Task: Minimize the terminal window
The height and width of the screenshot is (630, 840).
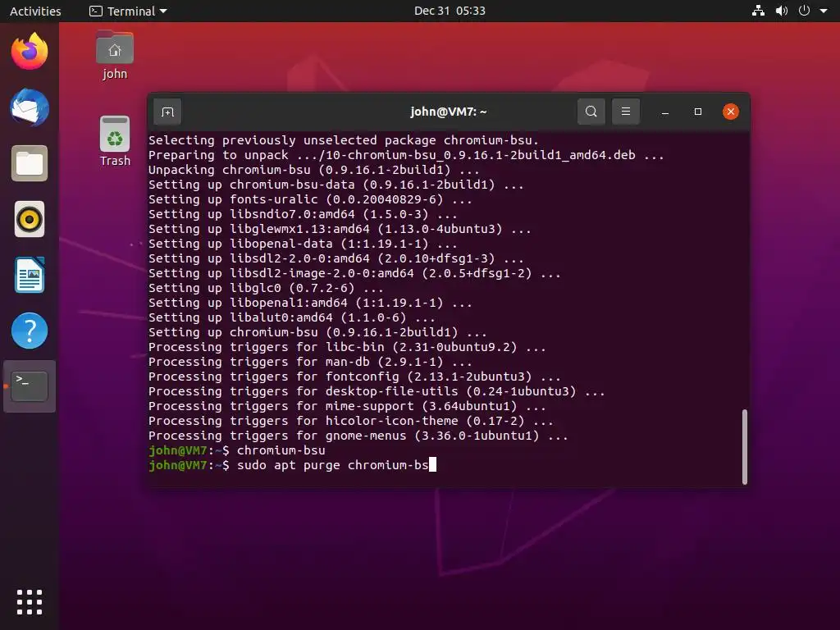Action: tap(664, 112)
